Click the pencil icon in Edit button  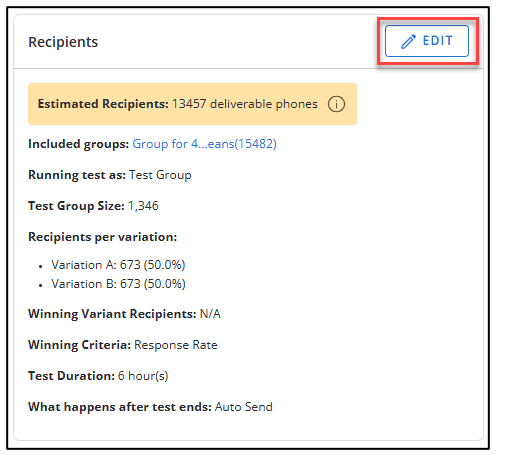[408, 42]
